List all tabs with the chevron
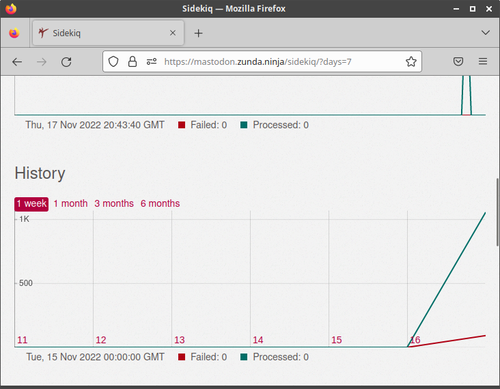500x389 pixels. pos(486,33)
